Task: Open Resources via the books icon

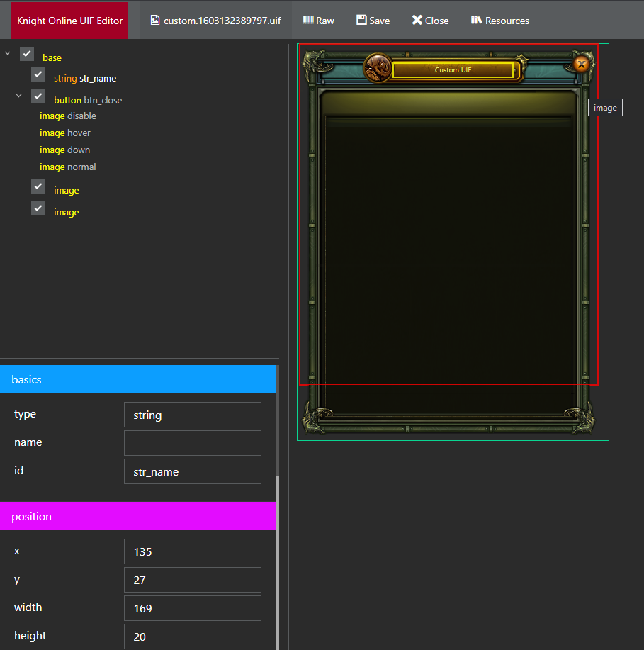Action: tap(476, 20)
